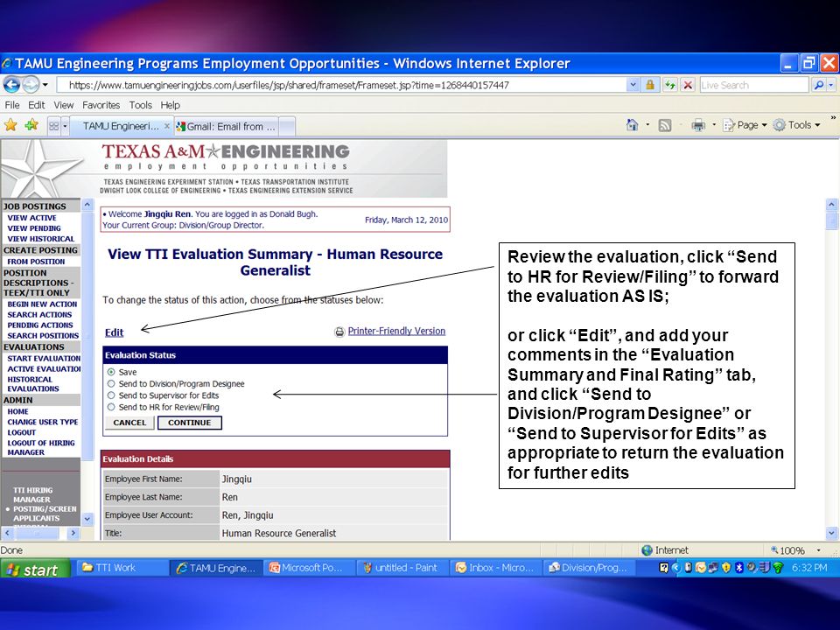
Task: Close the TAMU Engineeri... tab
Action: coord(166,126)
